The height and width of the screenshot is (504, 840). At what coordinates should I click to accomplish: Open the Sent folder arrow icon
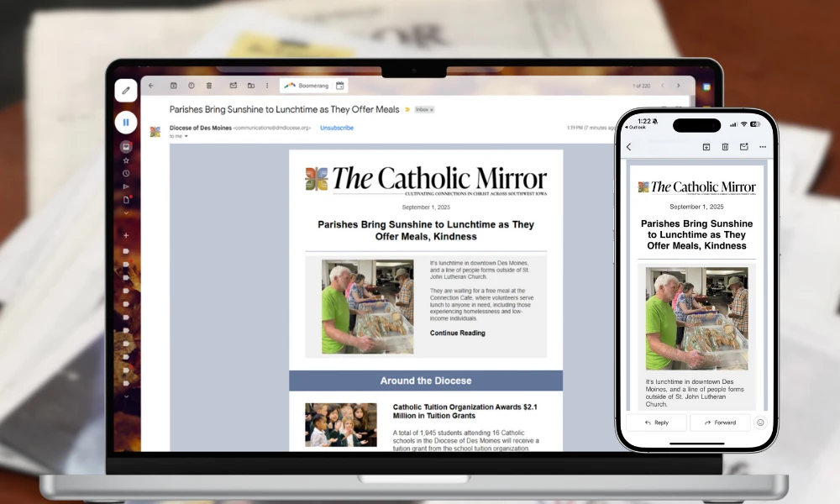[x=126, y=186]
